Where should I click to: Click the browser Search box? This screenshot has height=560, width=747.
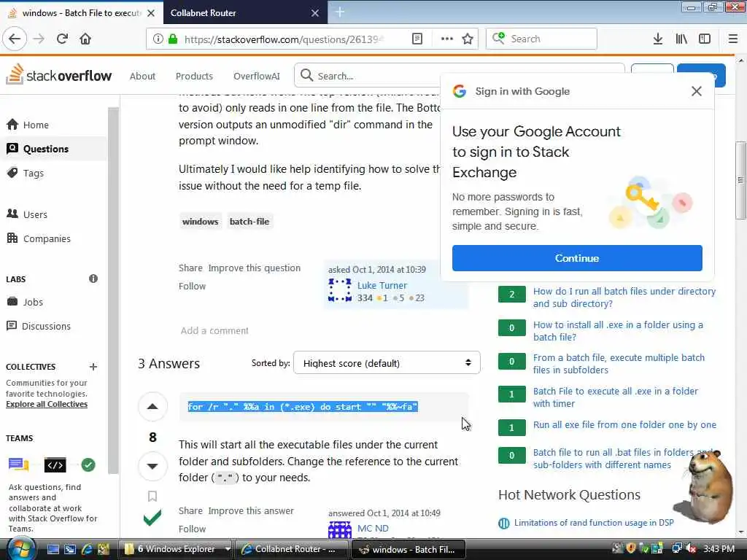click(541, 39)
